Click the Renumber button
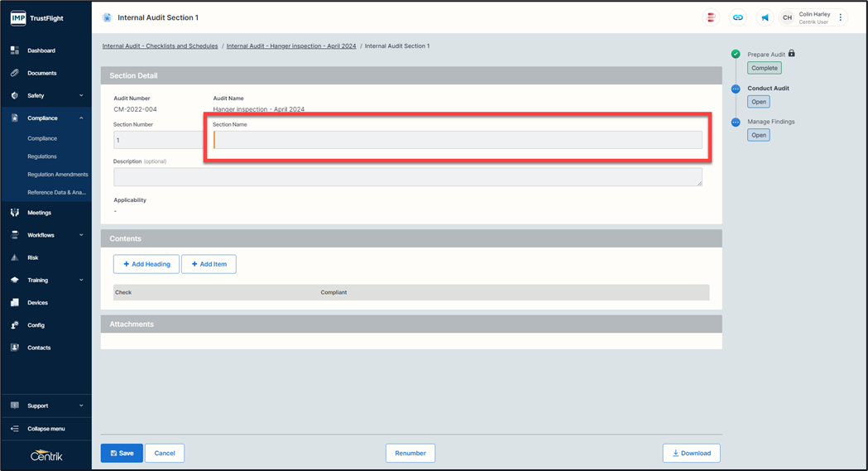Image resolution: width=868 pixels, height=471 pixels. pyautogui.click(x=410, y=453)
